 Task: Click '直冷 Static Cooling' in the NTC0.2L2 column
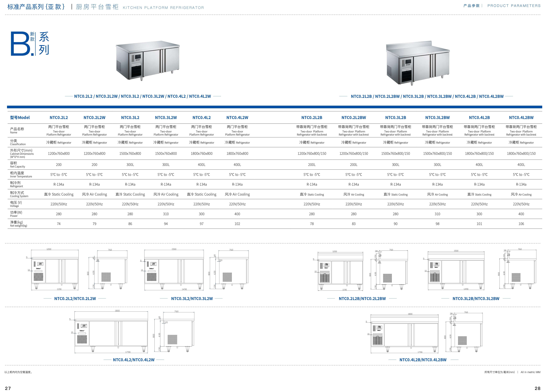click(59, 194)
